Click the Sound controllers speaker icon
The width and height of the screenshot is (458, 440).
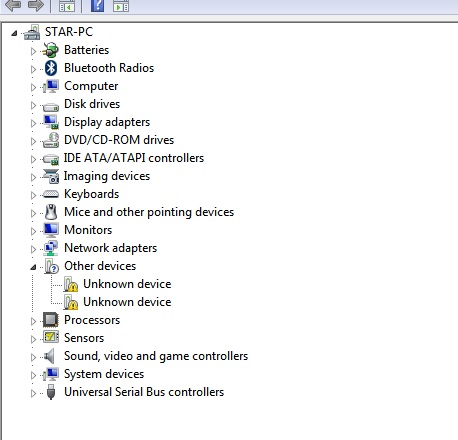click(x=50, y=356)
